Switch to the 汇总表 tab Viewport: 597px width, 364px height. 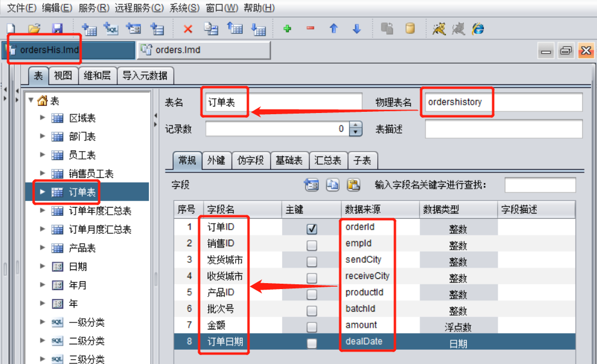(328, 161)
